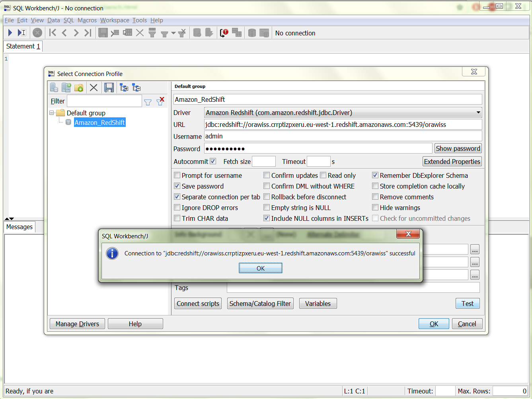Add a new profile group folder icon
Image resolution: width=532 pixels, height=399 pixels.
tap(79, 88)
